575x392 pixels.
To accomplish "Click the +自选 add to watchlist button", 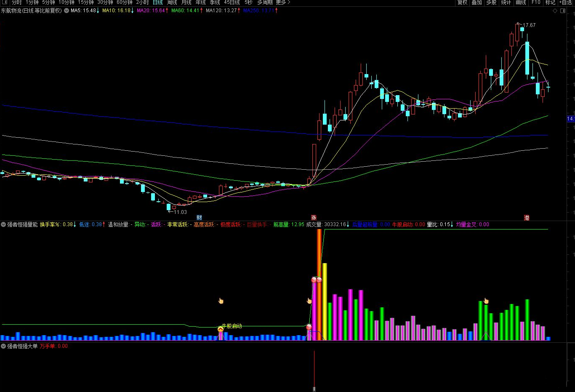I will 566,3.
